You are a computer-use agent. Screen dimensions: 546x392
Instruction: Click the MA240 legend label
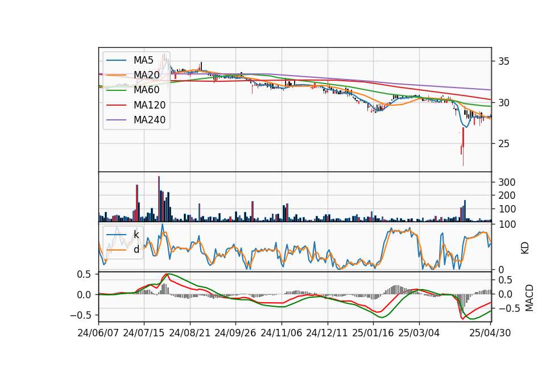tap(150, 120)
